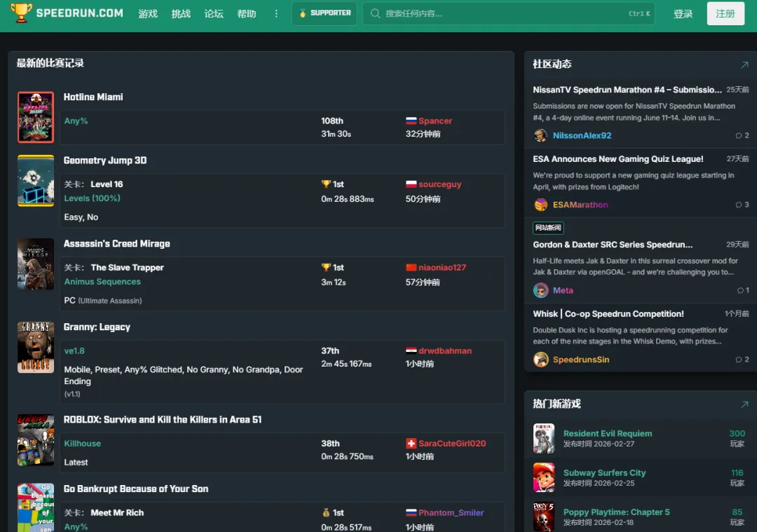757x532 pixels.
Task: Open Spancer's user profile
Action: (435, 121)
